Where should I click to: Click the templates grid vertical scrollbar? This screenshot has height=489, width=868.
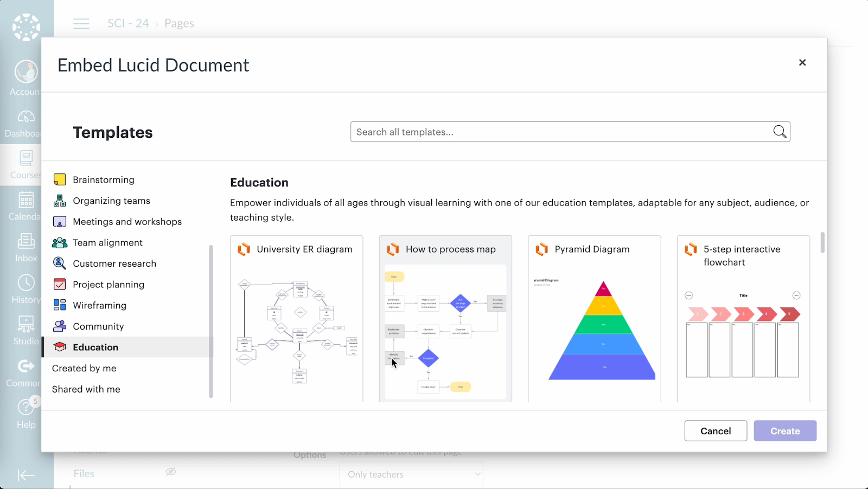[822, 242]
